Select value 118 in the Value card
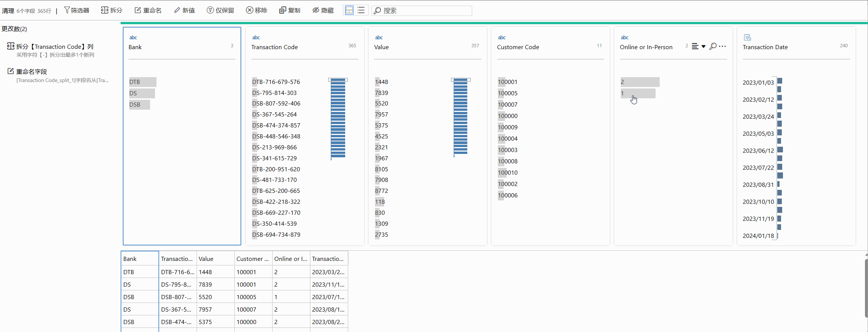Screen dimensions: 868x332 point(380,202)
